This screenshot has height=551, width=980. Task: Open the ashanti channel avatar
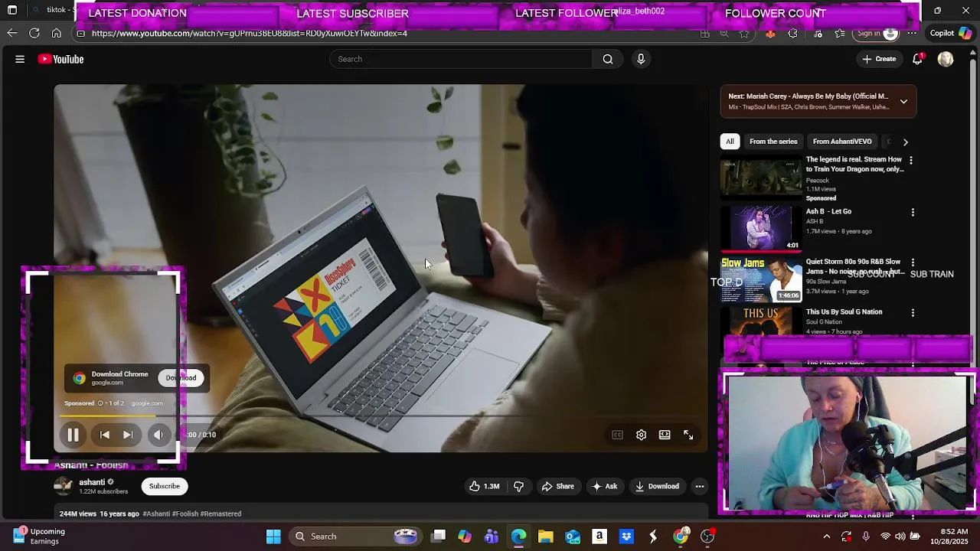(x=63, y=485)
